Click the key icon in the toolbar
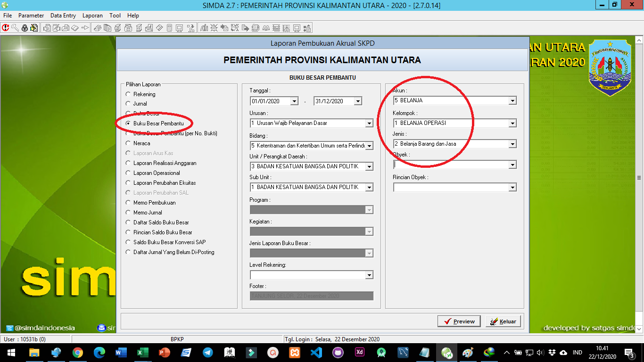The image size is (644, 362). (x=15, y=28)
